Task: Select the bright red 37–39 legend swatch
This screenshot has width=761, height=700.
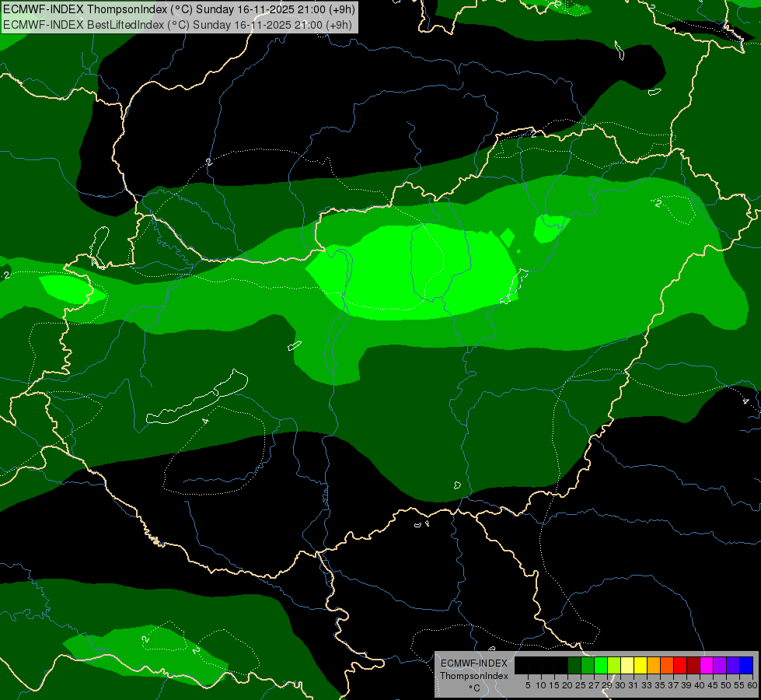Action: click(680, 666)
